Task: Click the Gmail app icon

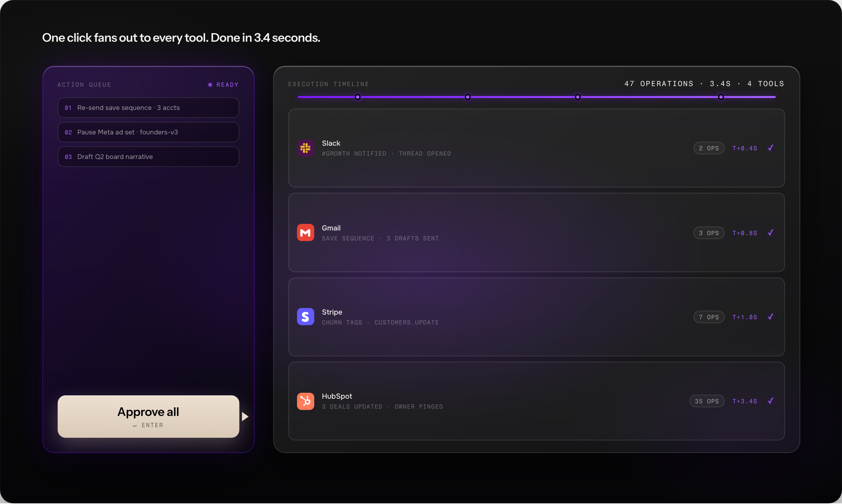Action: [305, 233]
